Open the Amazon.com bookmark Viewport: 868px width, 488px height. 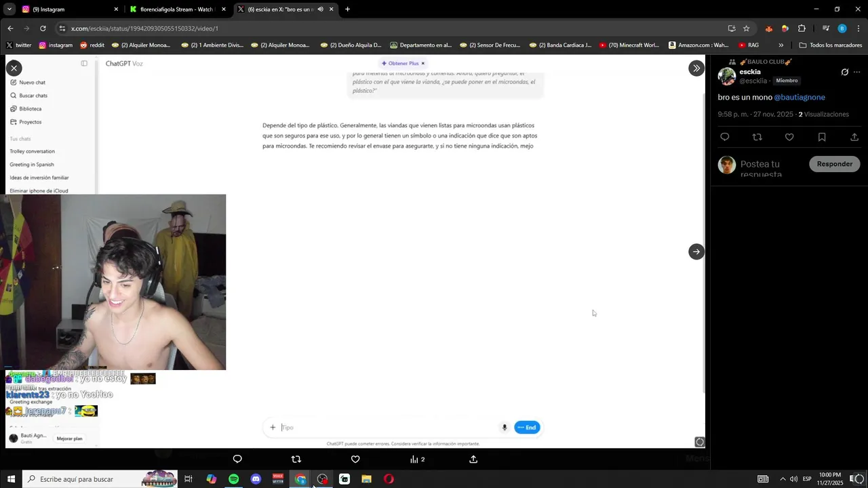click(698, 45)
